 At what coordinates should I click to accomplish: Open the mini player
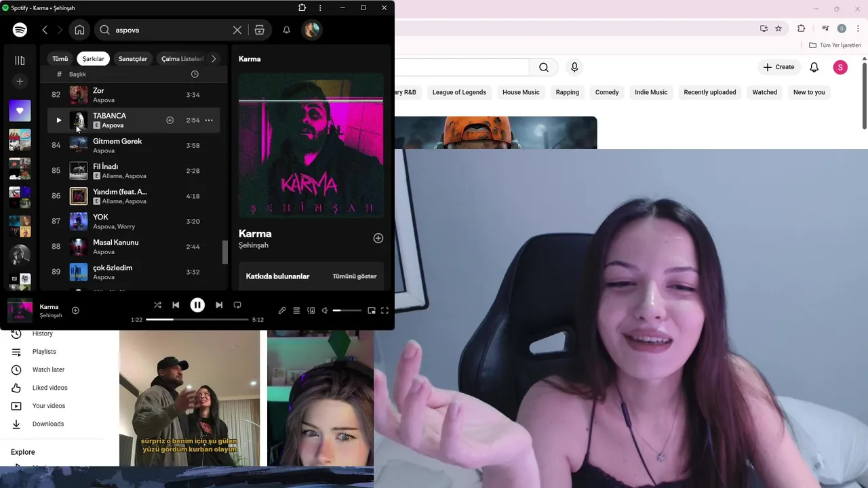coord(372,310)
